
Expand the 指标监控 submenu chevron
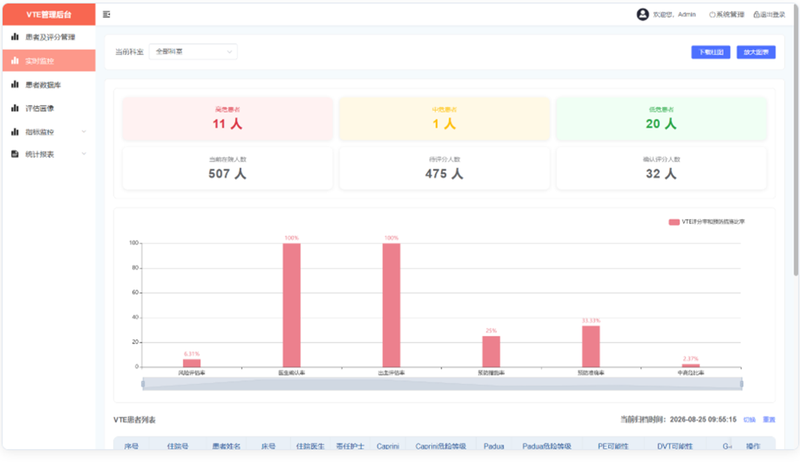84,132
